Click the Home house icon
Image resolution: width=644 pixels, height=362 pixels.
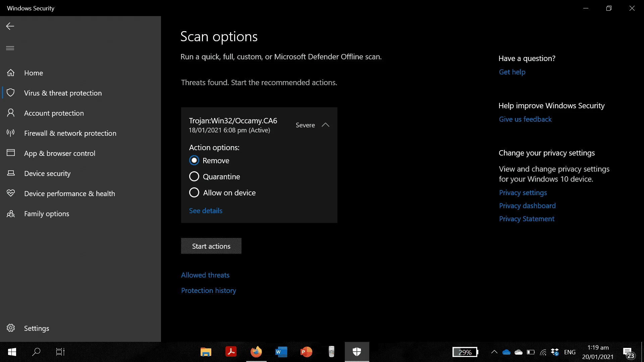pyautogui.click(x=11, y=73)
